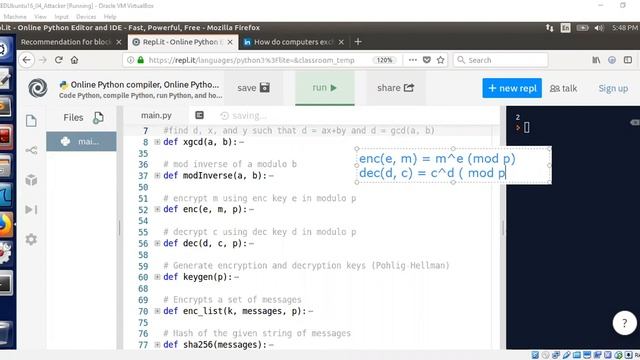This screenshot has height=360, width=640.
Task: Click the Firefox Search box
Action: coord(500,60)
